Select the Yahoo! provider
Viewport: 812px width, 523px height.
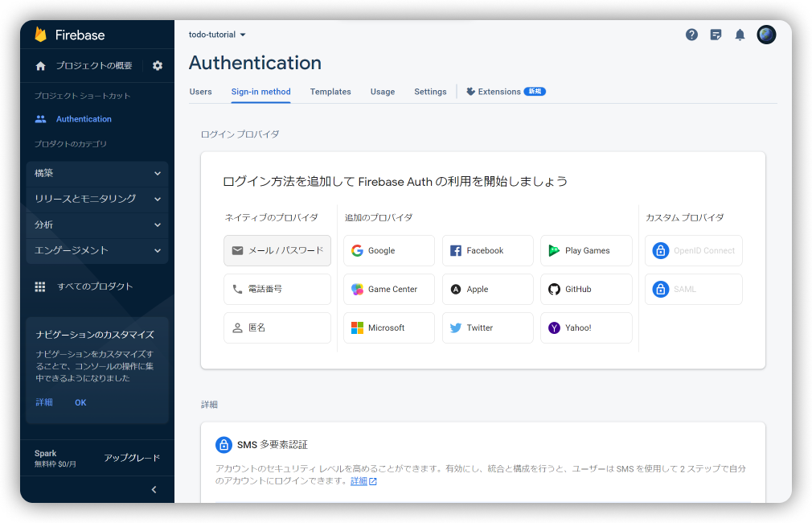point(586,327)
